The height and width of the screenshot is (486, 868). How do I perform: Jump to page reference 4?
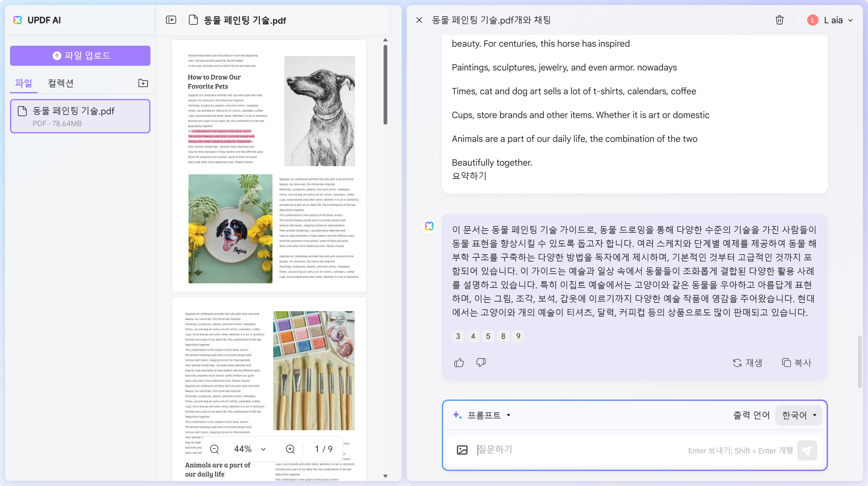tap(473, 336)
